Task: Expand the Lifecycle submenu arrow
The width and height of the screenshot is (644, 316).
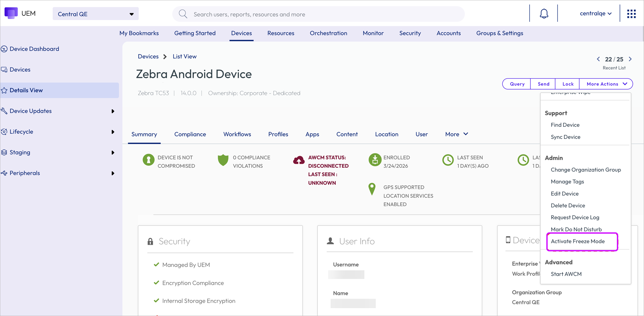Action: pyautogui.click(x=113, y=132)
